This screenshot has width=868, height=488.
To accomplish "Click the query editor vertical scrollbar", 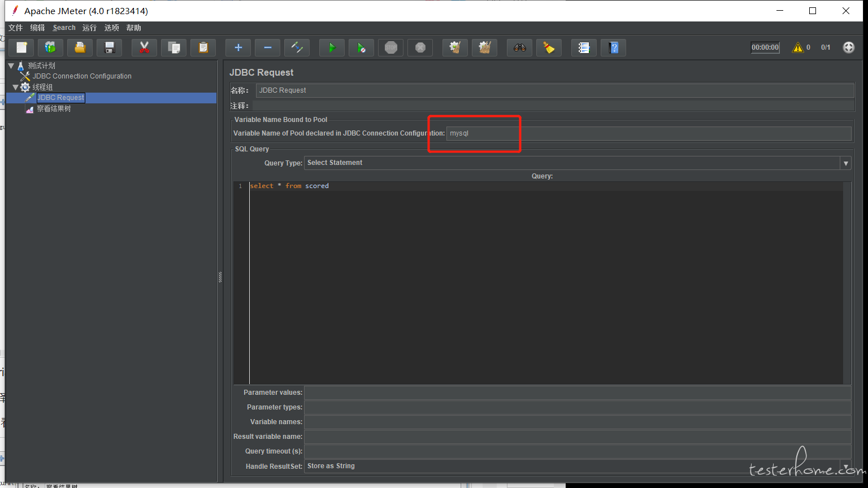I will click(x=847, y=282).
